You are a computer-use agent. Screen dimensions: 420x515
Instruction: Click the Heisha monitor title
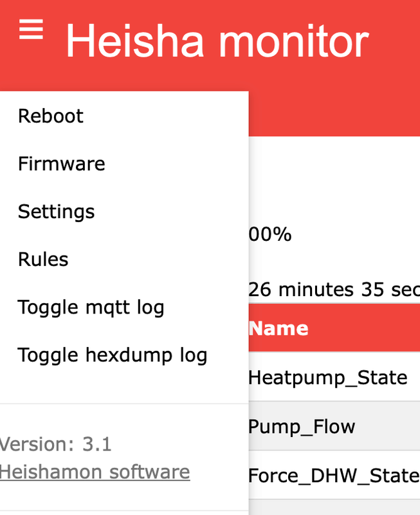[x=217, y=41]
